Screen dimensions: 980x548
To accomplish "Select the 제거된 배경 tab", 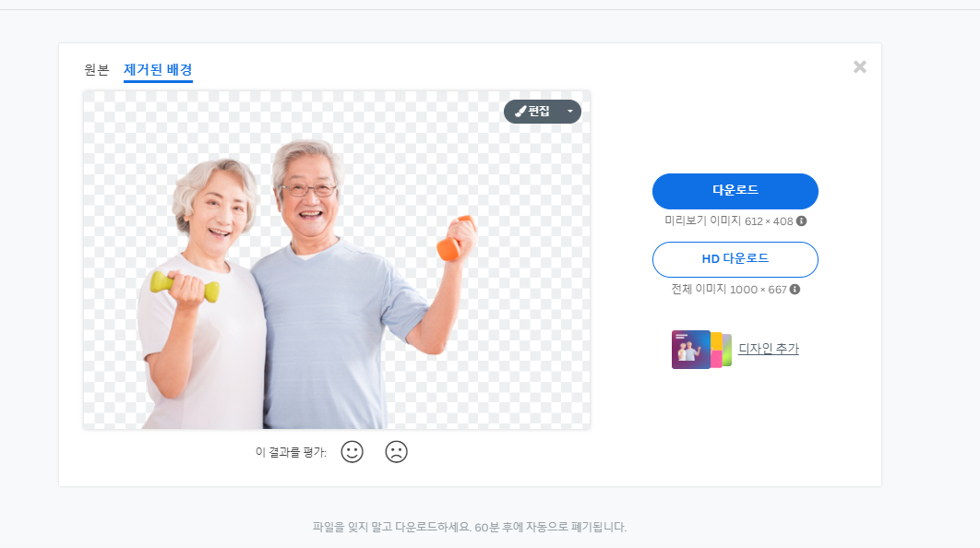I will coord(157,67).
